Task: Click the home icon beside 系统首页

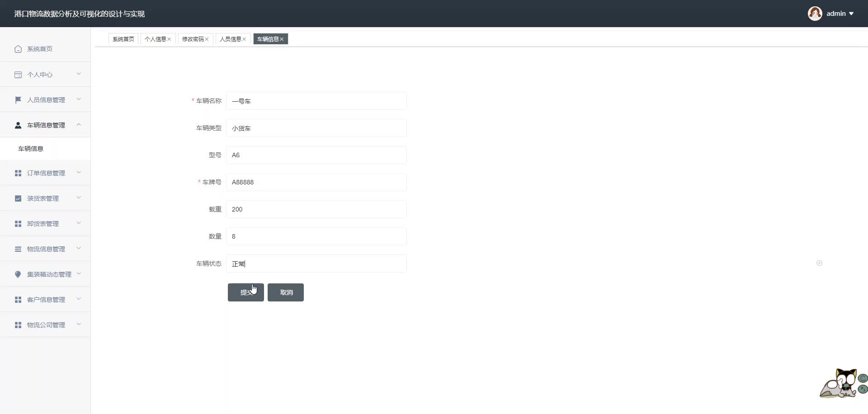Action: pos(18,49)
